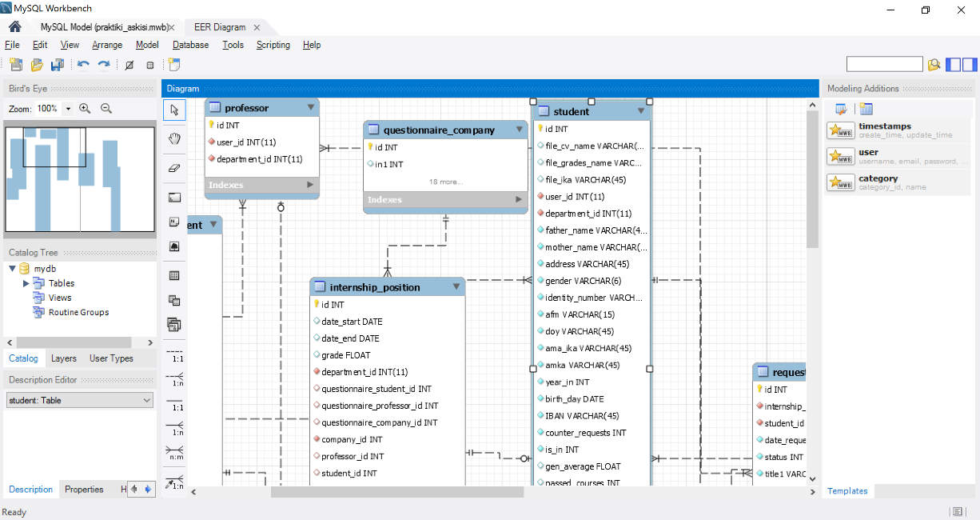This screenshot has width=980, height=520.
Task: Collapse the internship_position table with its arrow
Action: [456, 286]
